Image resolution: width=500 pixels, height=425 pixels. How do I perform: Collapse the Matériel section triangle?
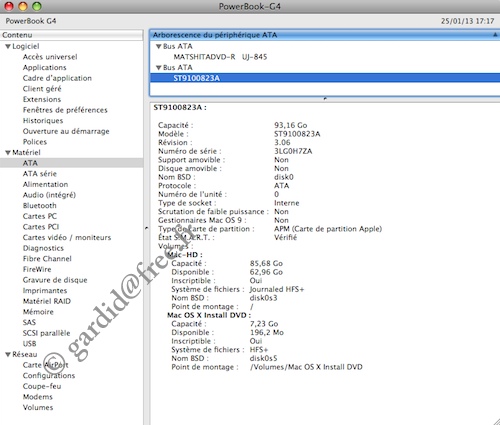[8, 153]
